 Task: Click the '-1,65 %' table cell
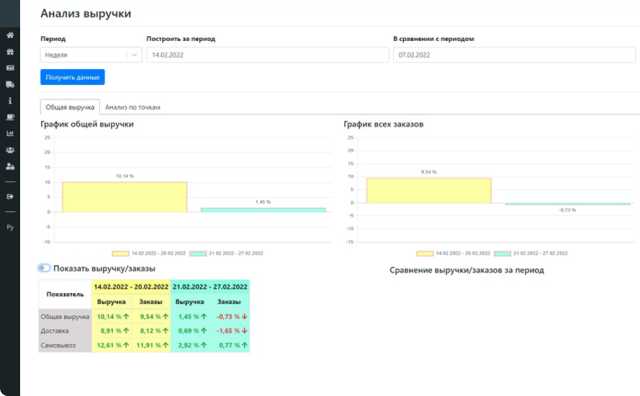click(231, 331)
